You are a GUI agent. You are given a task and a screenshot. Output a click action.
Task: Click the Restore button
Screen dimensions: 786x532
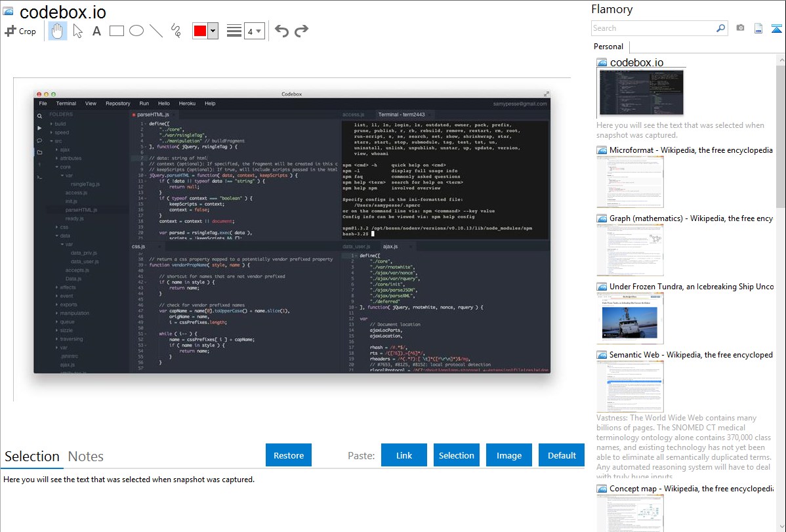tap(289, 455)
